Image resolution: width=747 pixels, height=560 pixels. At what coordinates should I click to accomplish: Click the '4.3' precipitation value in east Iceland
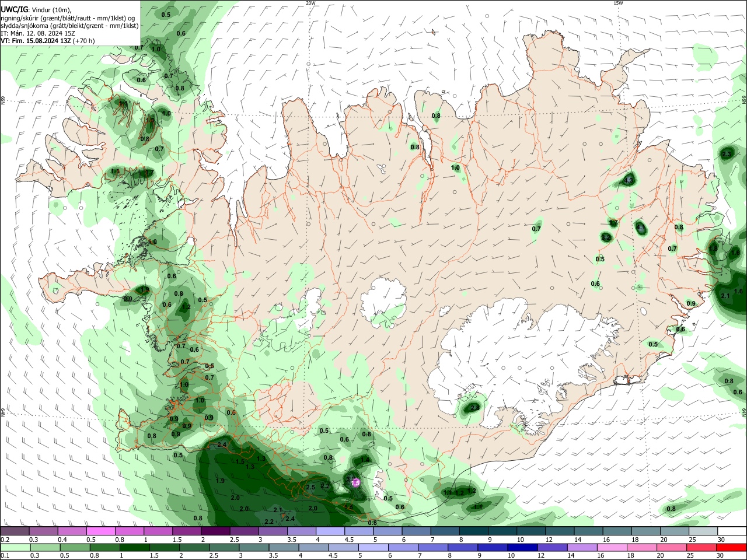pos(629,181)
